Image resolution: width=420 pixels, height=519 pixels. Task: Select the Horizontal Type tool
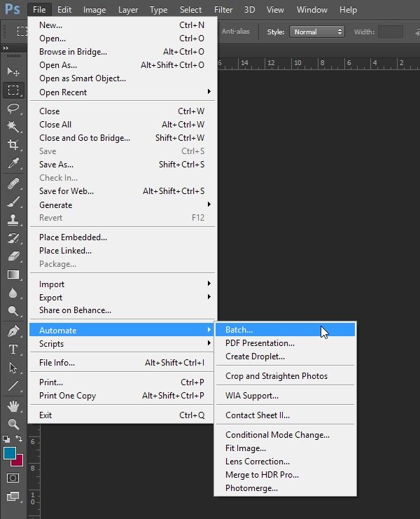tap(13, 350)
